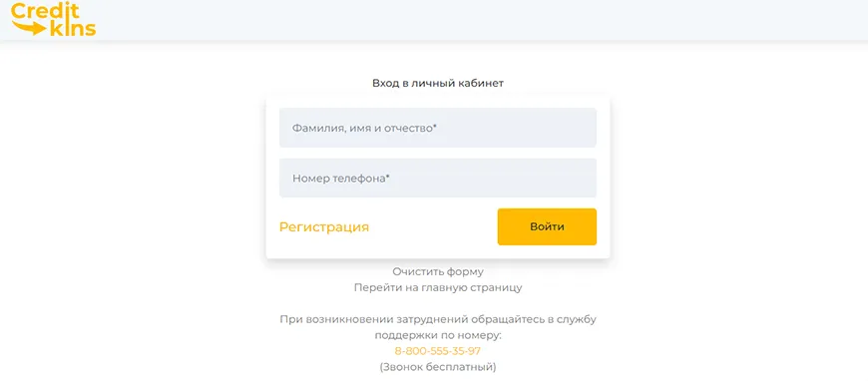Go to Перейти на главную страницу

438,288
